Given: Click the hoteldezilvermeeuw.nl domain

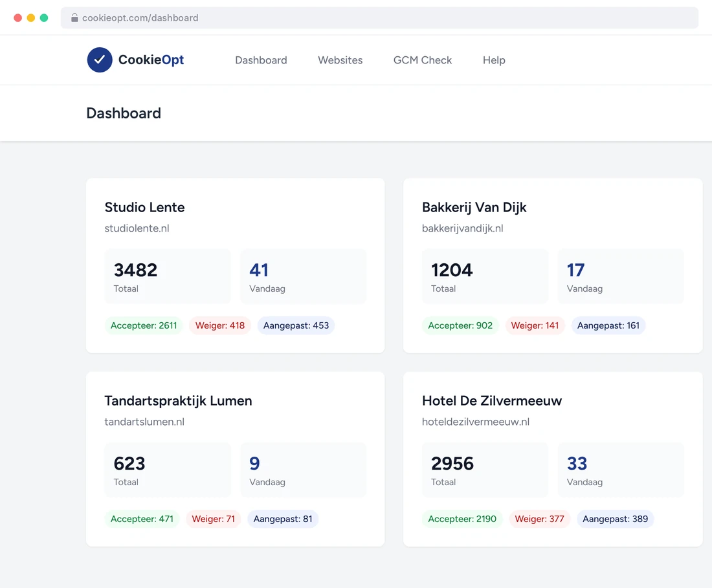Looking at the screenshot, I should [476, 422].
